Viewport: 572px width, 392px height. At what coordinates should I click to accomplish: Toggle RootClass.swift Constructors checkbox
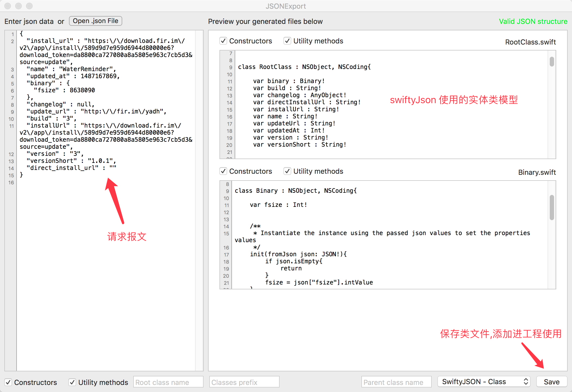pos(223,41)
